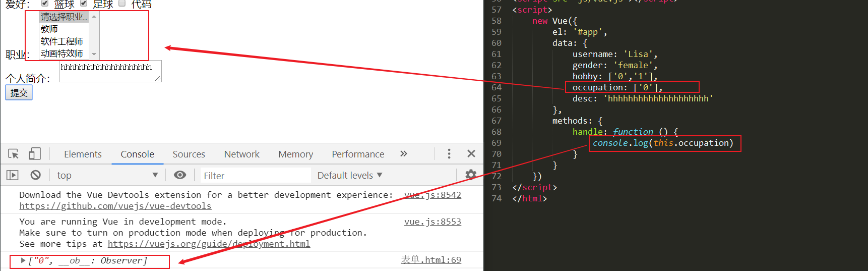
Task: Clear the console with the ban icon
Action: (35, 175)
